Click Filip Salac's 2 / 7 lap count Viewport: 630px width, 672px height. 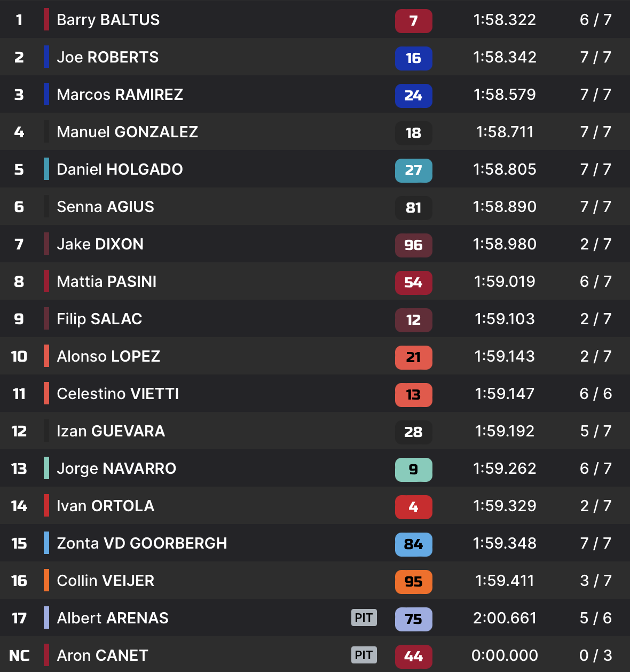point(595,319)
